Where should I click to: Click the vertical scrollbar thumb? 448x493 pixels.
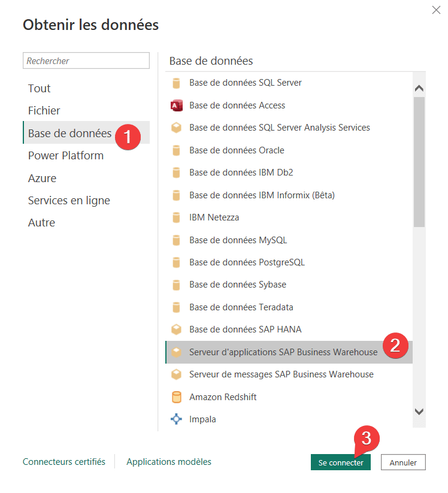[x=419, y=162]
